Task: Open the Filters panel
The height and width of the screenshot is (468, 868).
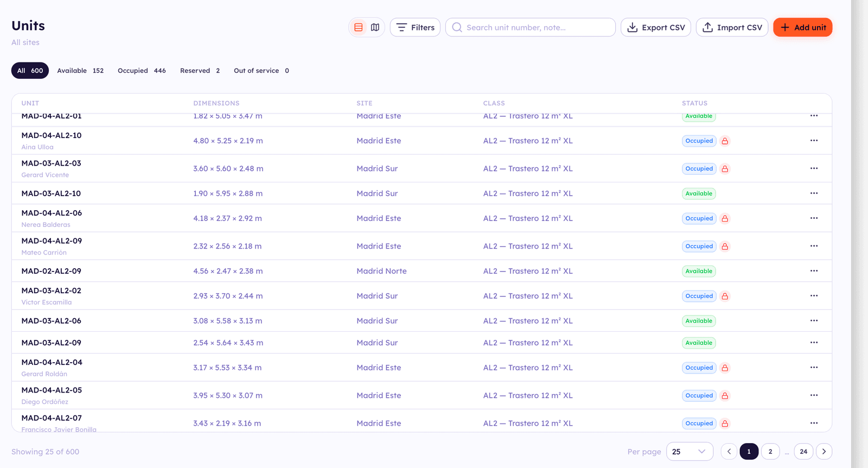Action: coord(415,27)
